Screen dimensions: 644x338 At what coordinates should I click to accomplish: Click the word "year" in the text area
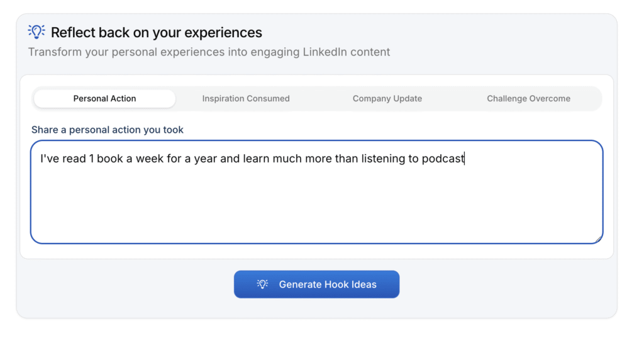205,159
